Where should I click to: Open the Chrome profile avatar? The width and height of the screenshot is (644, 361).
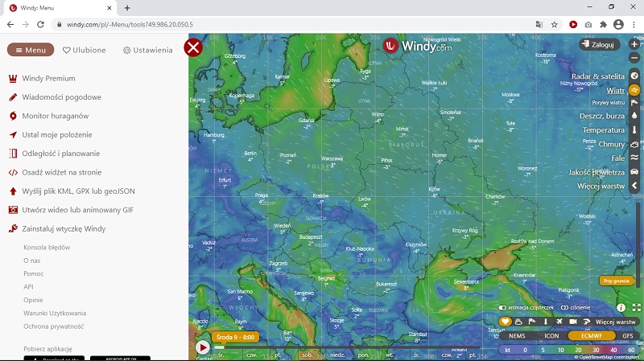(618, 25)
